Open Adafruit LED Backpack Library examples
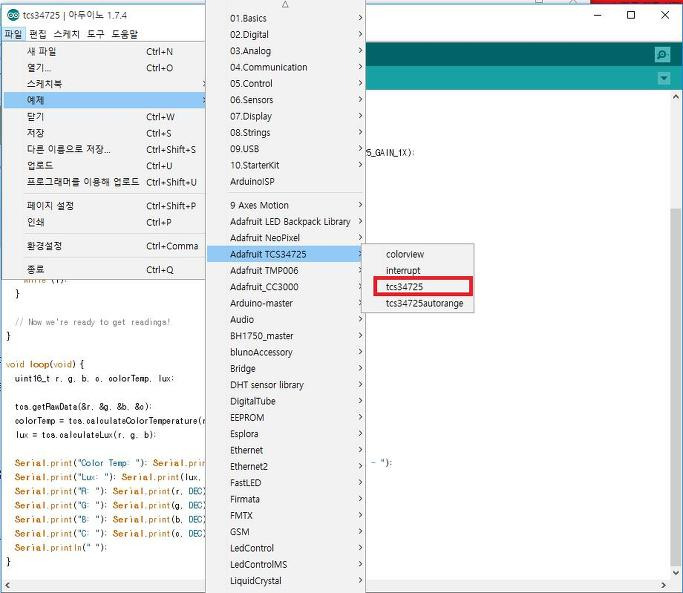Screen dimensions: 683x593 [286, 221]
